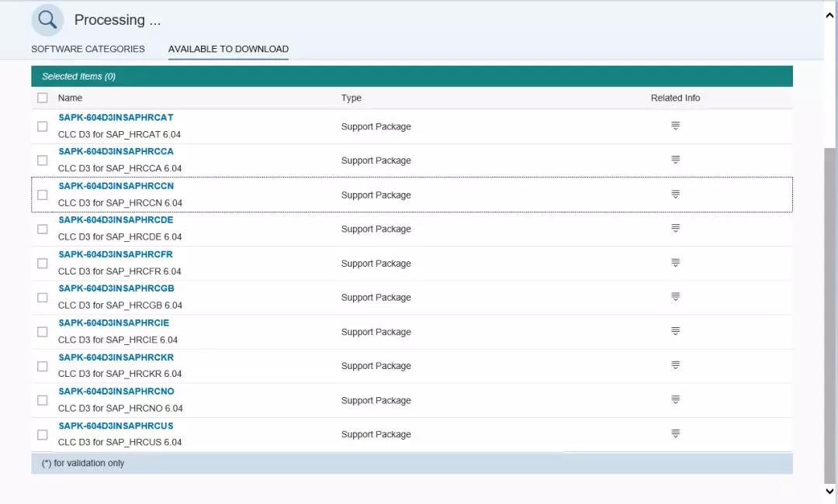
Task: Check the SAPK-604D3INSAPHRCNO package checkbox
Action: tap(43, 400)
